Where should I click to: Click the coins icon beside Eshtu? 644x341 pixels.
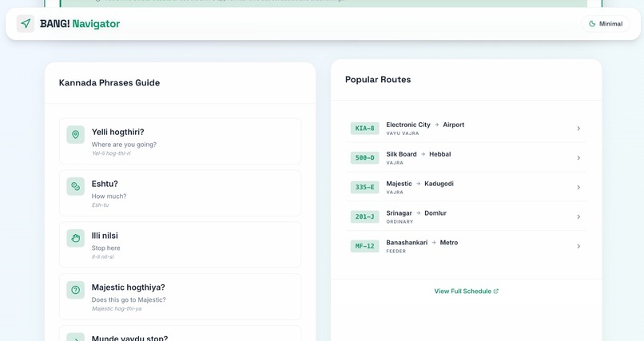click(x=76, y=186)
